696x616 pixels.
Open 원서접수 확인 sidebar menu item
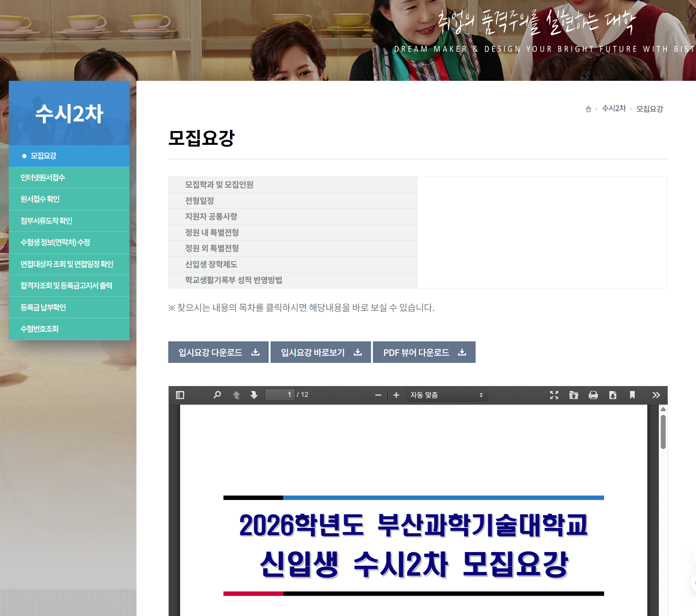pyautogui.click(x=69, y=199)
